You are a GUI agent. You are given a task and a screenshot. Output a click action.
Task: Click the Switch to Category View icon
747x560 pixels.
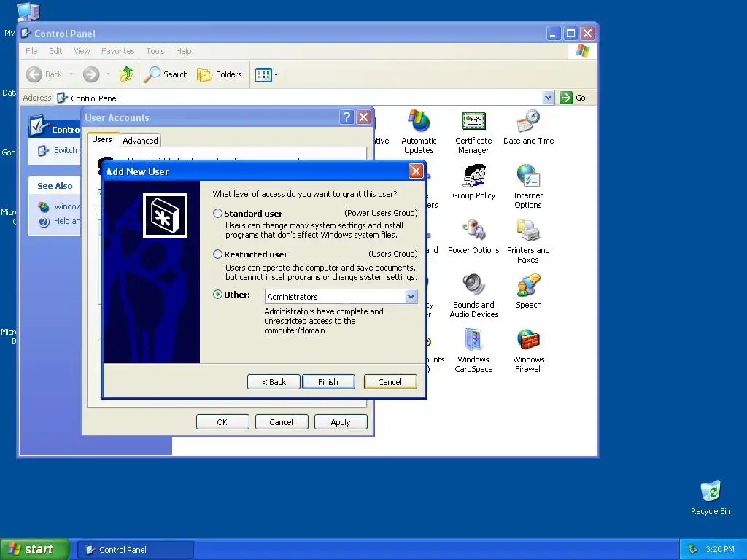tap(43, 150)
